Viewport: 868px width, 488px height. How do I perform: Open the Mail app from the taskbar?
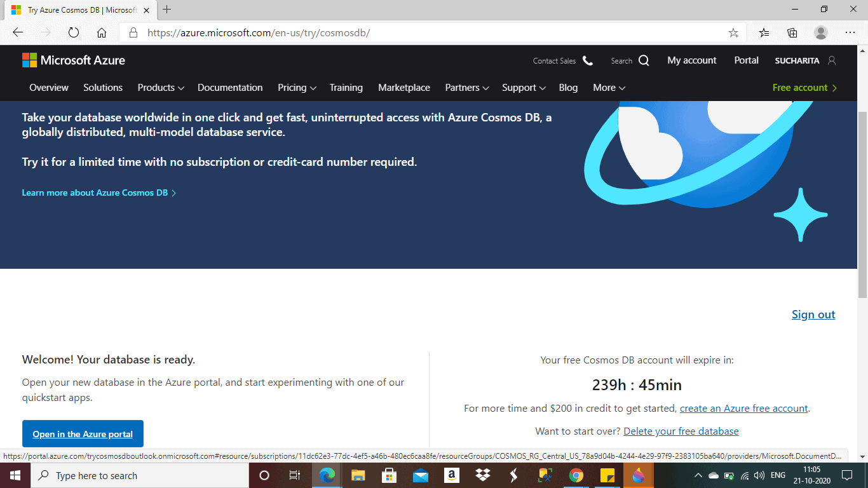(x=421, y=475)
